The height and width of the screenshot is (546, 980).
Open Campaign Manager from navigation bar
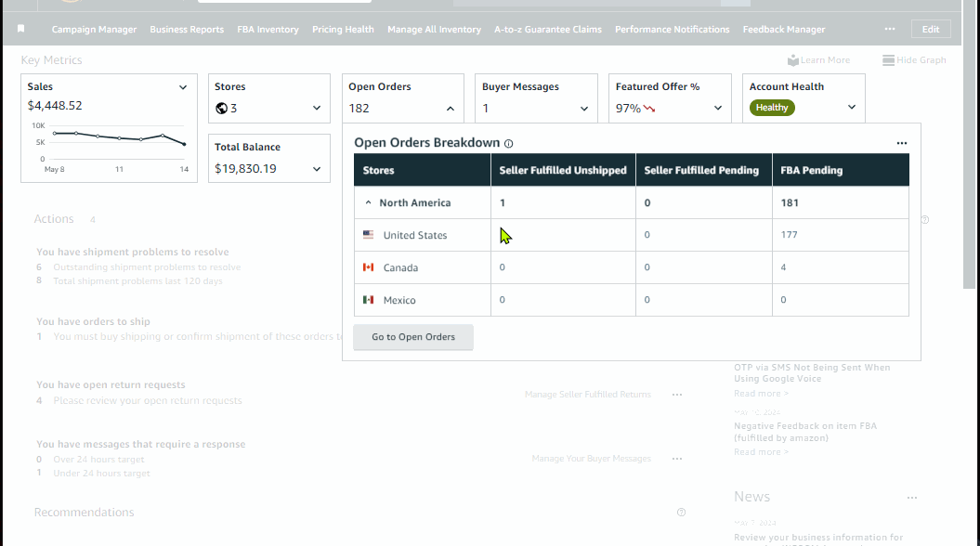click(x=94, y=30)
